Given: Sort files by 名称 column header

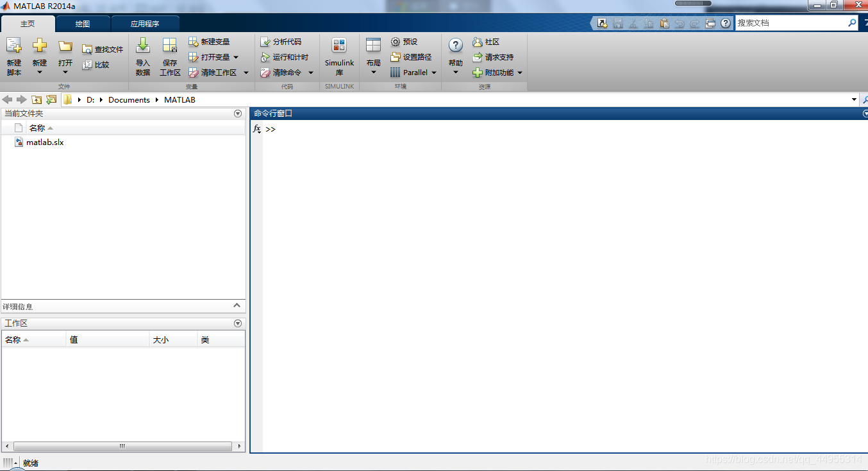Looking at the screenshot, I should pyautogui.click(x=37, y=128).
